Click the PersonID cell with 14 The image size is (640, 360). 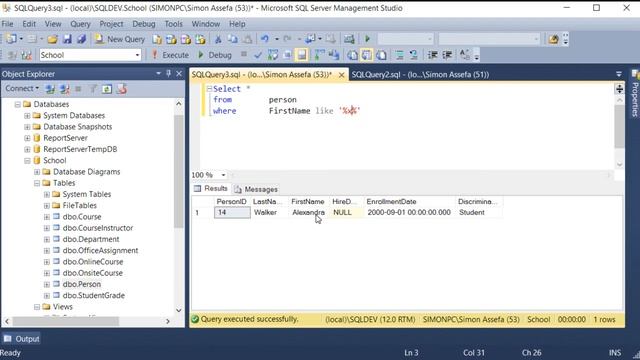click(232, 213)
